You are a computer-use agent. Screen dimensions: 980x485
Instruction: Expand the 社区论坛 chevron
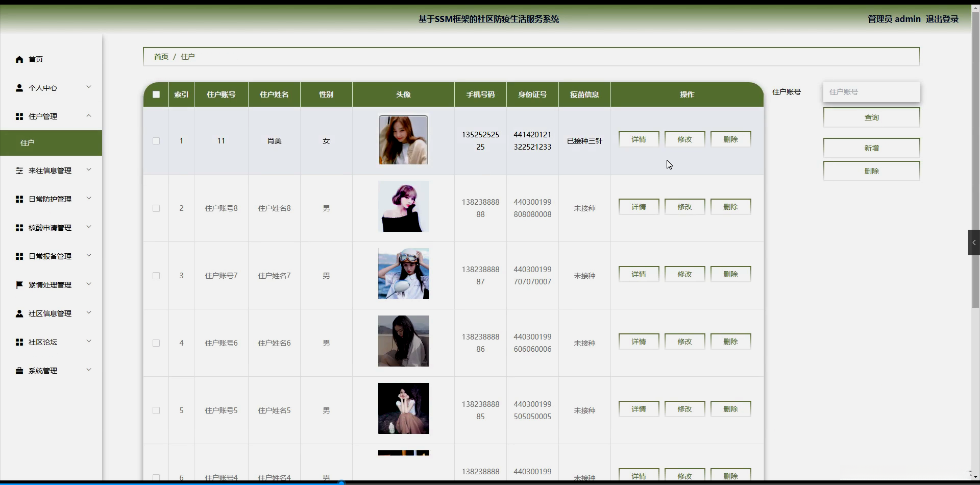coord(89,342)
